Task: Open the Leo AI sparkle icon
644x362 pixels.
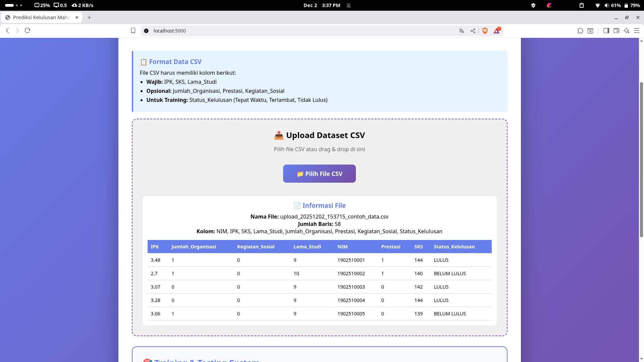Action: [x=627, y=31]
